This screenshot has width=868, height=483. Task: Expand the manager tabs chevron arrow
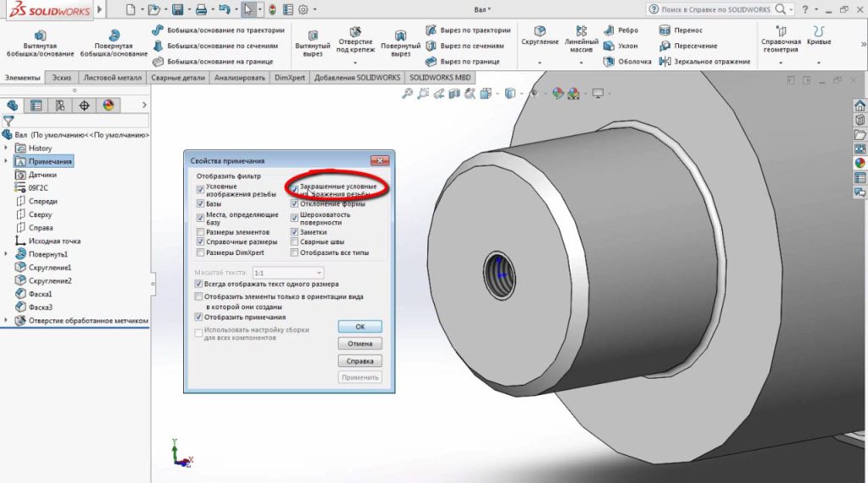tap(144, 105)
